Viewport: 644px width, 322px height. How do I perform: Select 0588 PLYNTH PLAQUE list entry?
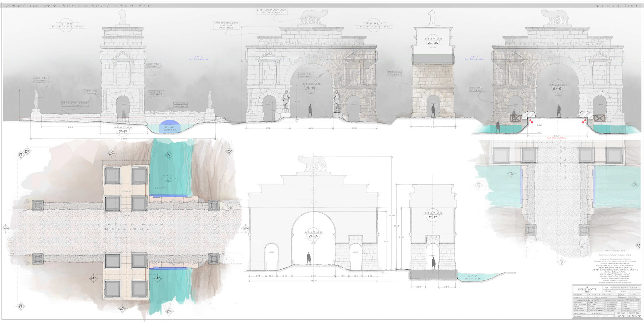tap(615, 276)
